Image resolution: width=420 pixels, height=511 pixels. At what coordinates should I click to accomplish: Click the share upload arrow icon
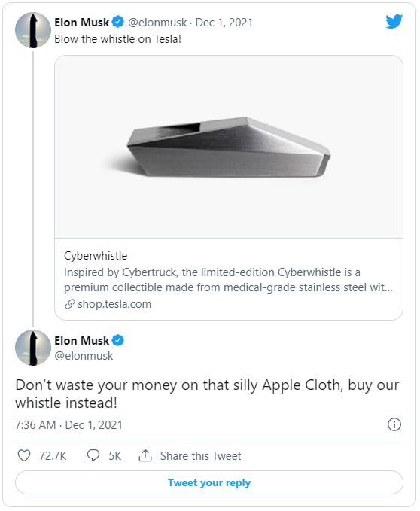[145, 455]
